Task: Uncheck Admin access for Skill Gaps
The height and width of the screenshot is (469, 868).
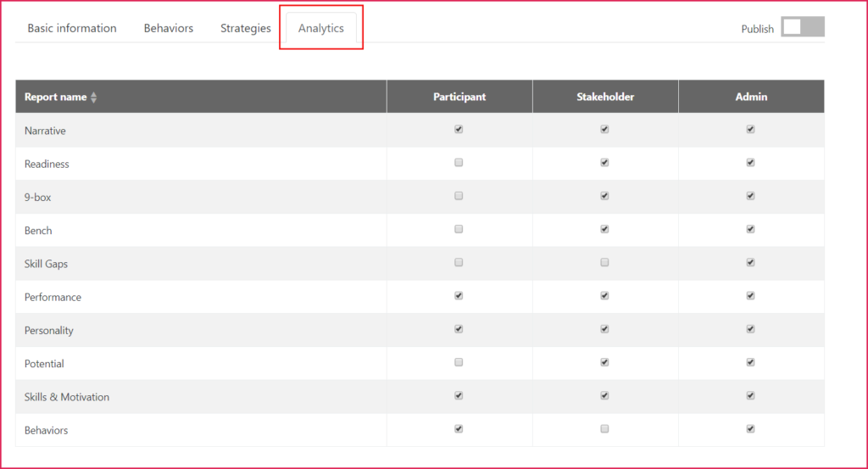Action: coord(750,263)
